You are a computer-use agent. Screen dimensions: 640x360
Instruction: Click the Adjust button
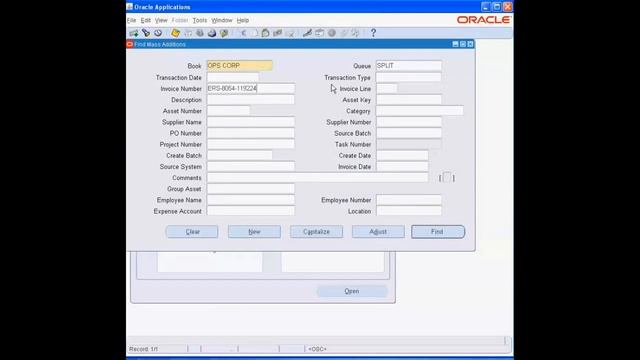coord(378,232)
